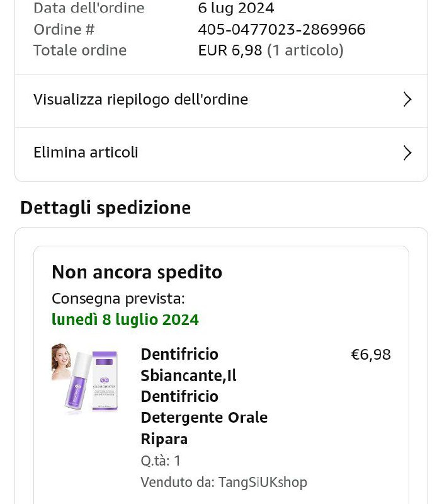Select Elimina articoli option
Viewport: 442px width, 504px height.
coord(86,152)
